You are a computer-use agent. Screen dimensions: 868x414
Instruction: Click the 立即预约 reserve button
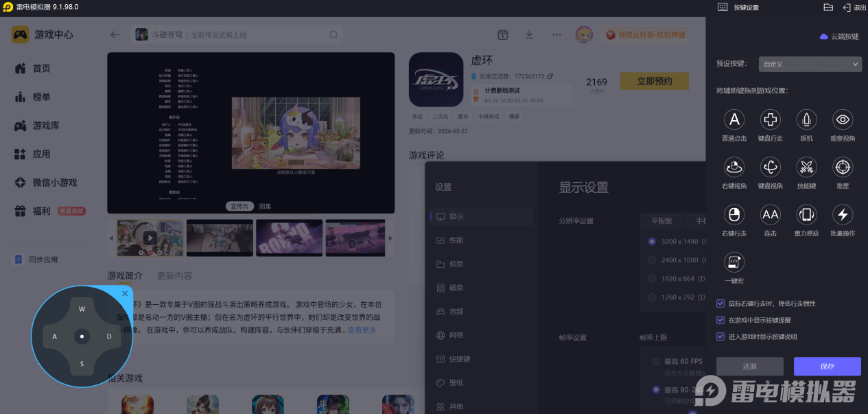pyautogui.click(x=654, y=81)
